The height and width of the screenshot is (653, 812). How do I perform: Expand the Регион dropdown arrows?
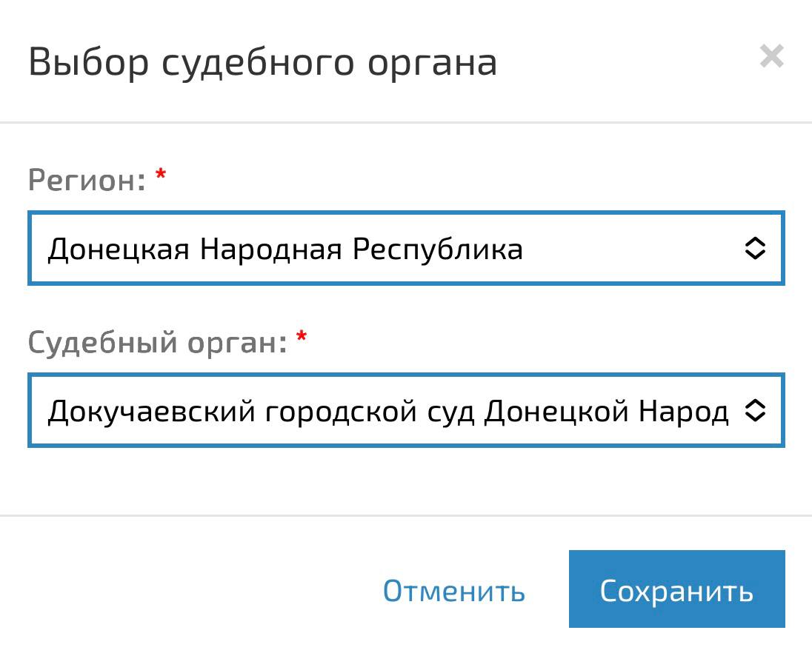755,248
